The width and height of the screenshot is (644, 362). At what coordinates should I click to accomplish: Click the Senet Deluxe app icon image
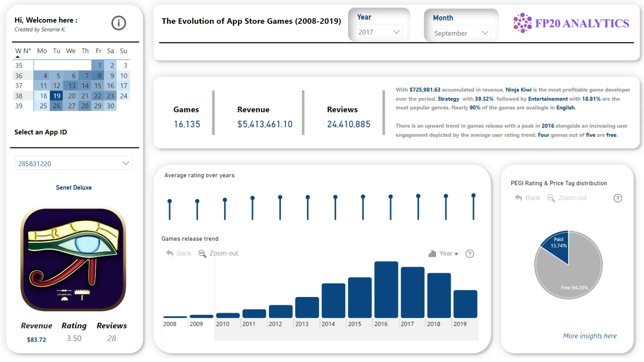pyautogui.click(x=73, y=259)
